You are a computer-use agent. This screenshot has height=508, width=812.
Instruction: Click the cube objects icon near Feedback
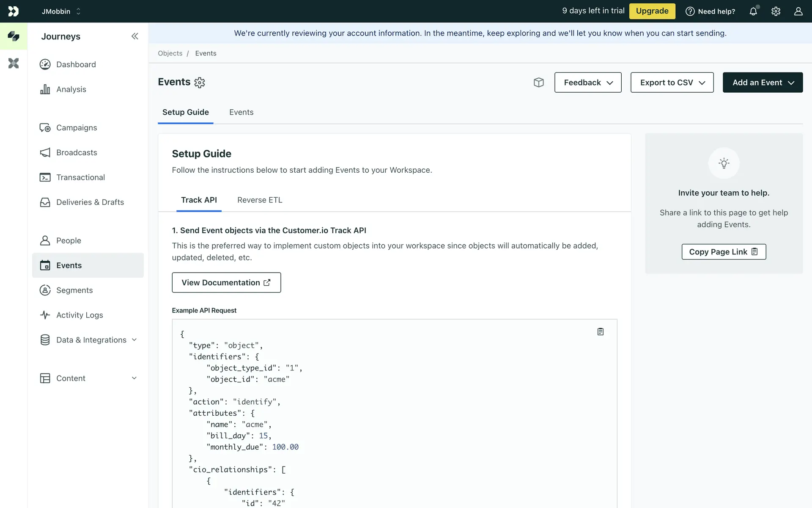(x=538, y=83)
